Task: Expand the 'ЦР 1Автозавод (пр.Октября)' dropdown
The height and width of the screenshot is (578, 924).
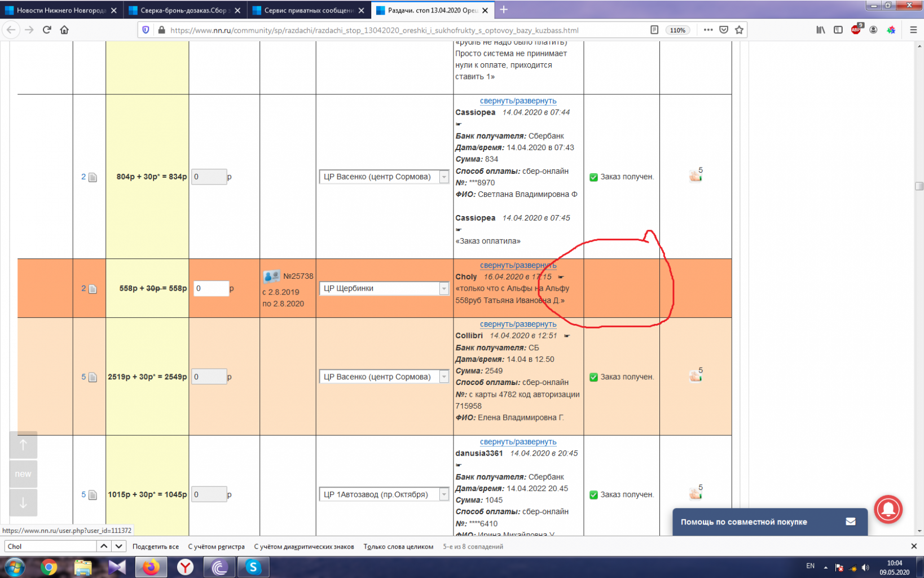Action: pyautogui.click(x=384, y=494)
